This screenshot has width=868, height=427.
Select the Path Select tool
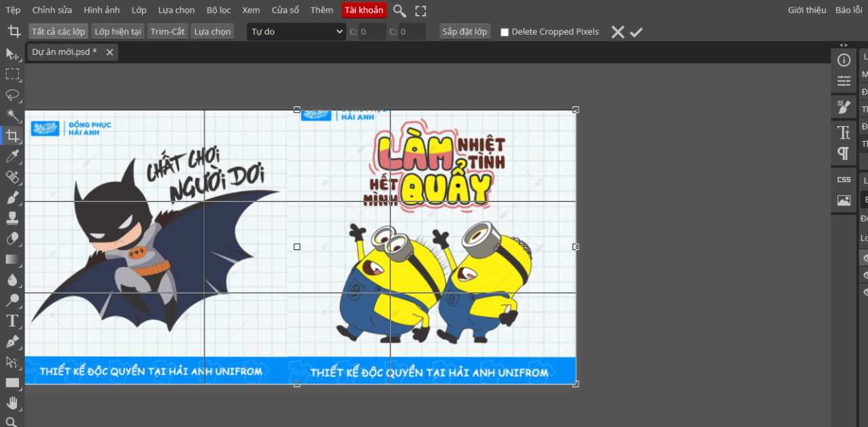click(12, 362)
